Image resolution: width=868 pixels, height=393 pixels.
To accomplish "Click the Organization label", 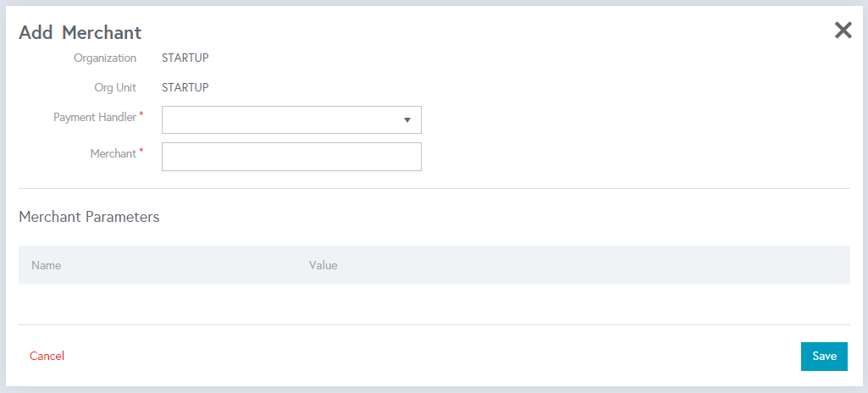I will [x=105, y=58].
